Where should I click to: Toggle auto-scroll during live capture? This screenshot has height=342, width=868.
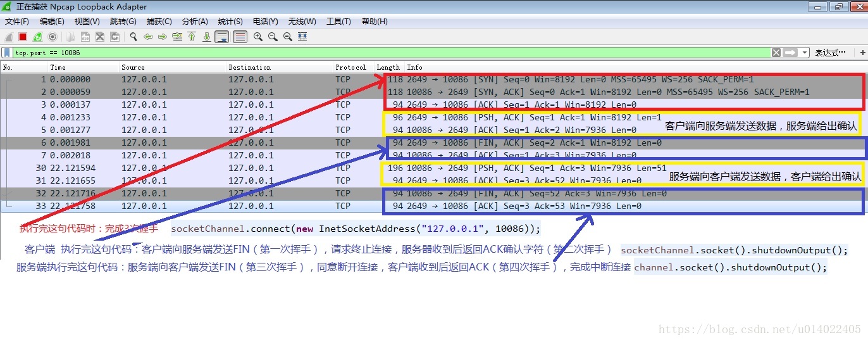(221, 37)
